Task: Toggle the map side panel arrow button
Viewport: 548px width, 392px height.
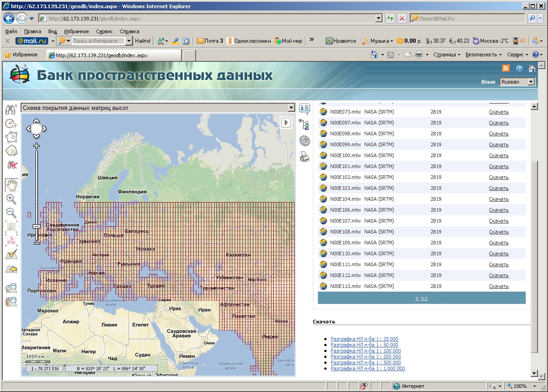Action: pos(286,123)
